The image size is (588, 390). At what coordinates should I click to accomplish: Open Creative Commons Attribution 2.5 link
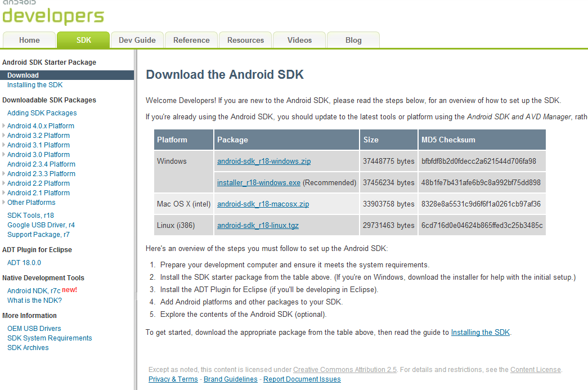coord(344,370)
